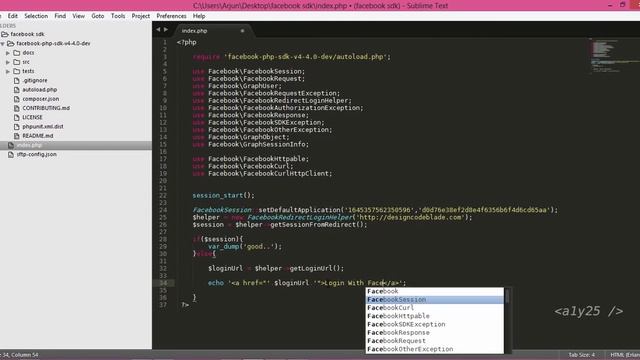640x360 pixels.
Task: Click the phpunit.xml.dist file icon
Action: click(16, 127)
